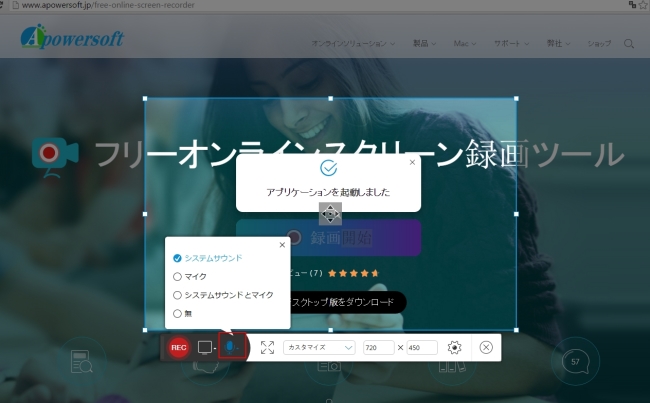Click the website search magnifier icon
Image resolution: width=650 pixels, height=403 pixels.
[x=629, y=44]
